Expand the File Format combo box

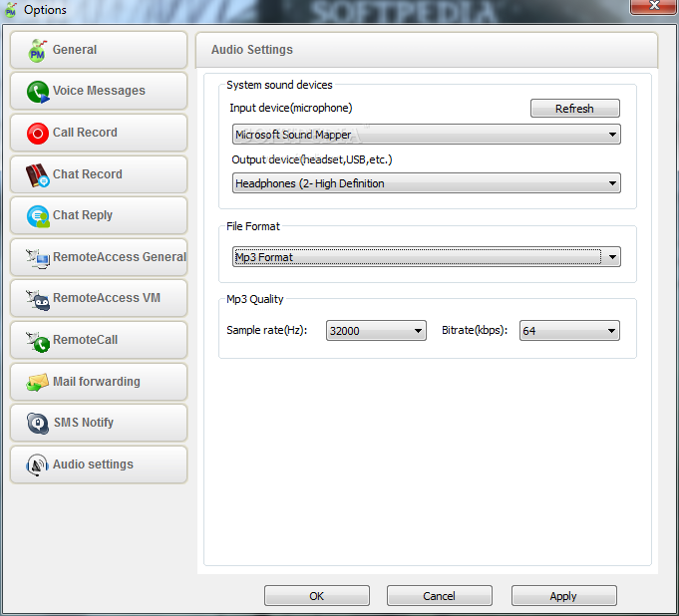pos(426,257)
